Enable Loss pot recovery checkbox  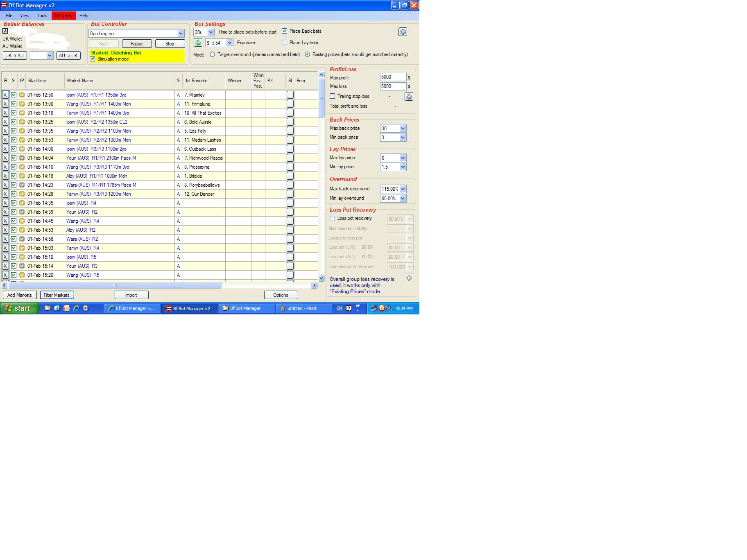coord(333,219)
